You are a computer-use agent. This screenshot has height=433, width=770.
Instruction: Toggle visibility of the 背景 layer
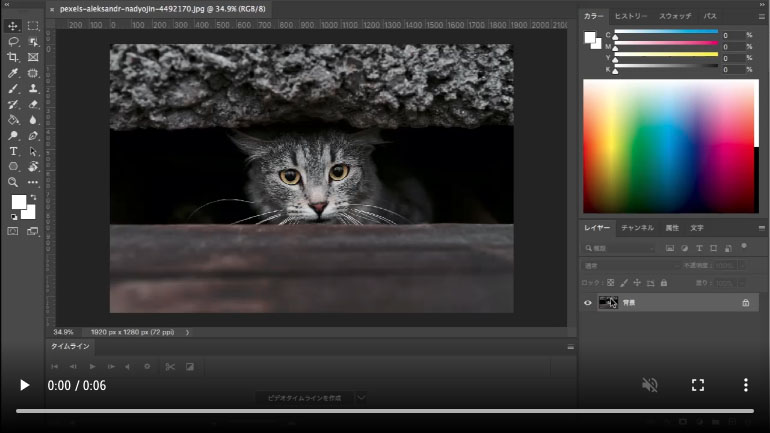pos(588,302)
